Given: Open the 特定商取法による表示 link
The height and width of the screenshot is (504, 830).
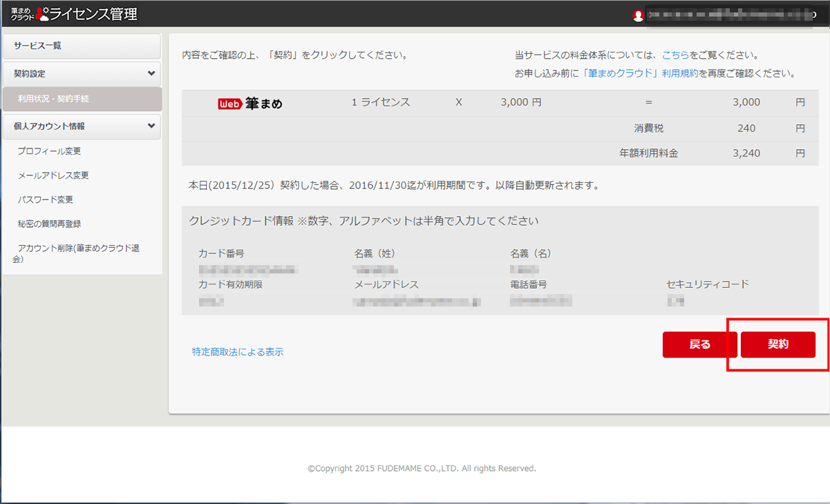Looking at the screenshot, I should (238, 352).
